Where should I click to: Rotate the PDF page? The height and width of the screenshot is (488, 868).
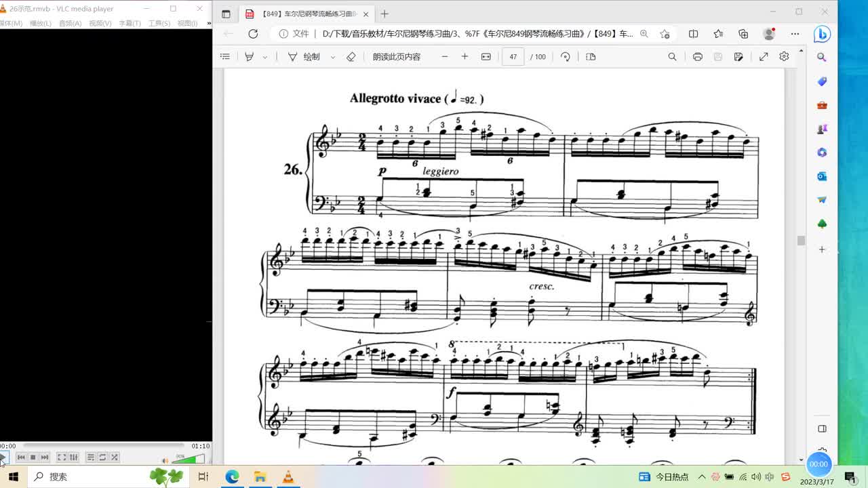(566, 57)
